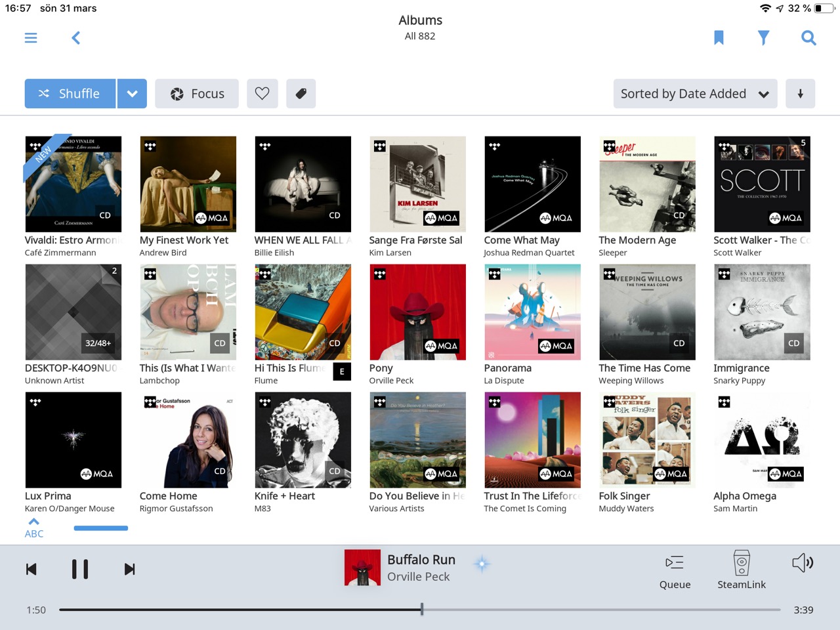Expand the ABC alphabet jump index
840x630 pixels.
34,528
